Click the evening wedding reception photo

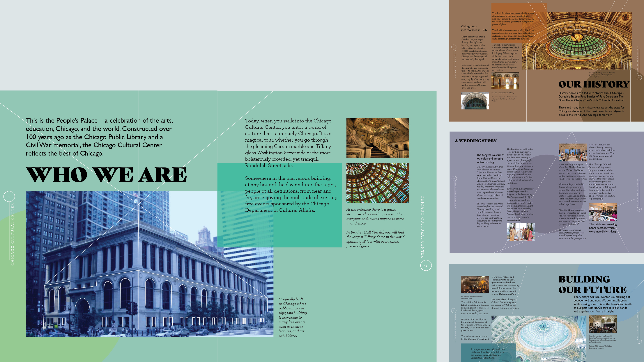click(x=475, y=285)
